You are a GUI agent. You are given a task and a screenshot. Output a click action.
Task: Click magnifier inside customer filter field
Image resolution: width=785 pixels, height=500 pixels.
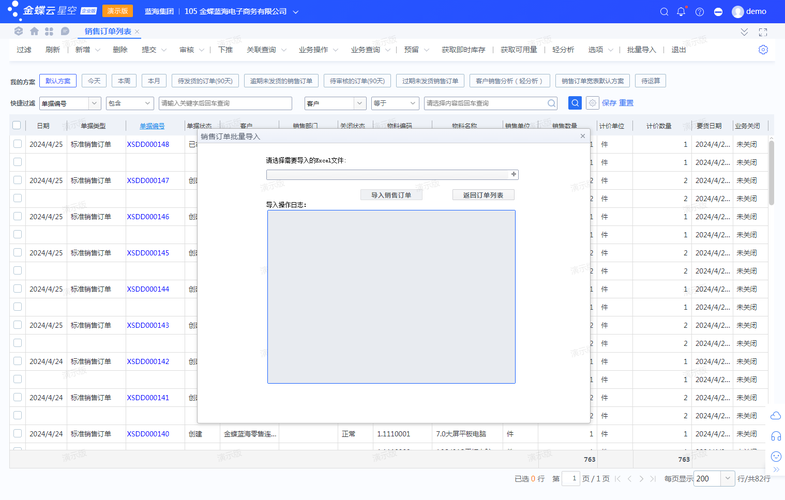551,103
